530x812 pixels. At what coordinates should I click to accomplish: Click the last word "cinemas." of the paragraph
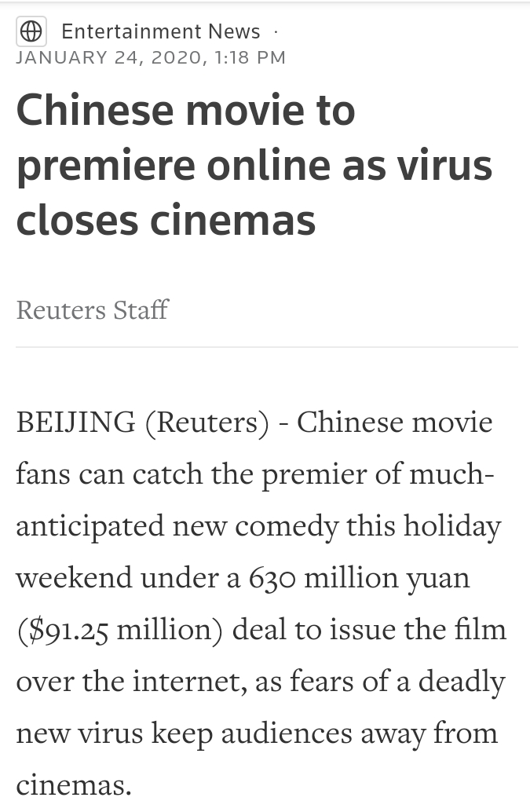coord(74,785)
